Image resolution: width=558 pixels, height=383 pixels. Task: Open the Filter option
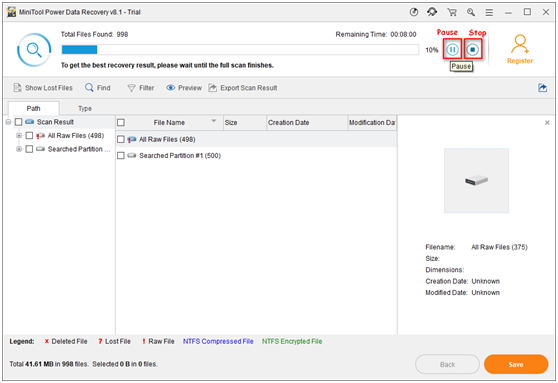click(141, 88)
